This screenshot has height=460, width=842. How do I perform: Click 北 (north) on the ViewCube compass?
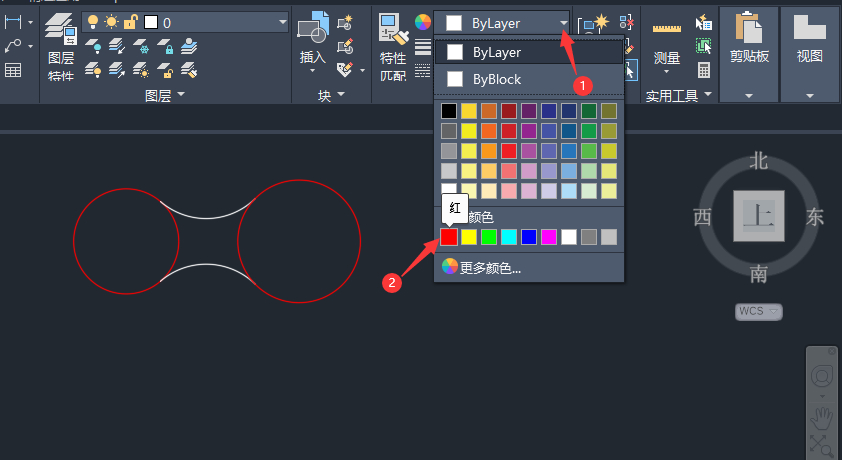pyautogui.click(x=758, y=161)
